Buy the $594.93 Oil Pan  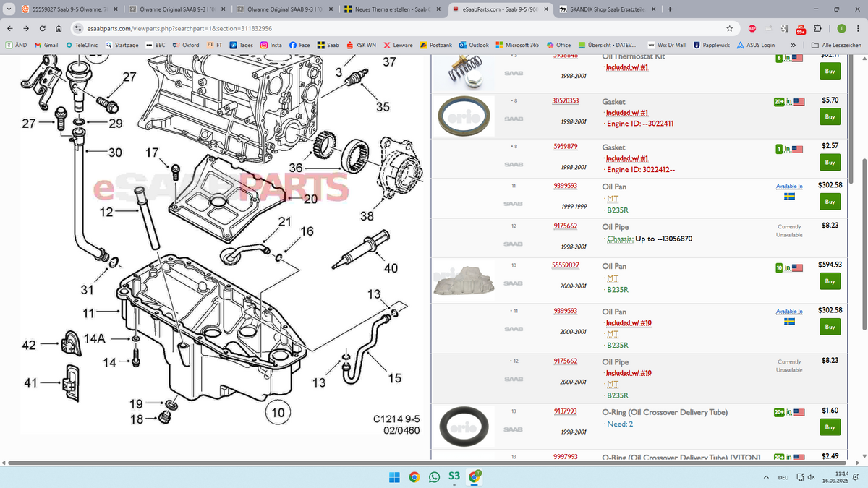tap(830, 281)
